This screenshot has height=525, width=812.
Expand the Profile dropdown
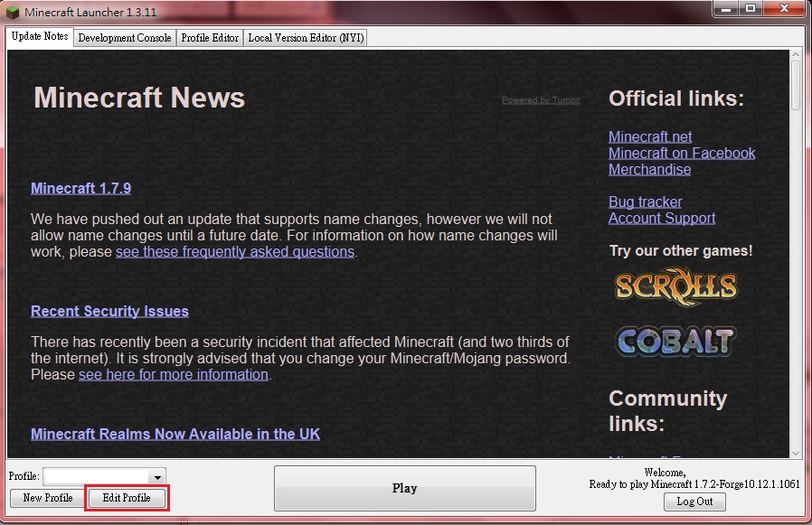point(157,477)
